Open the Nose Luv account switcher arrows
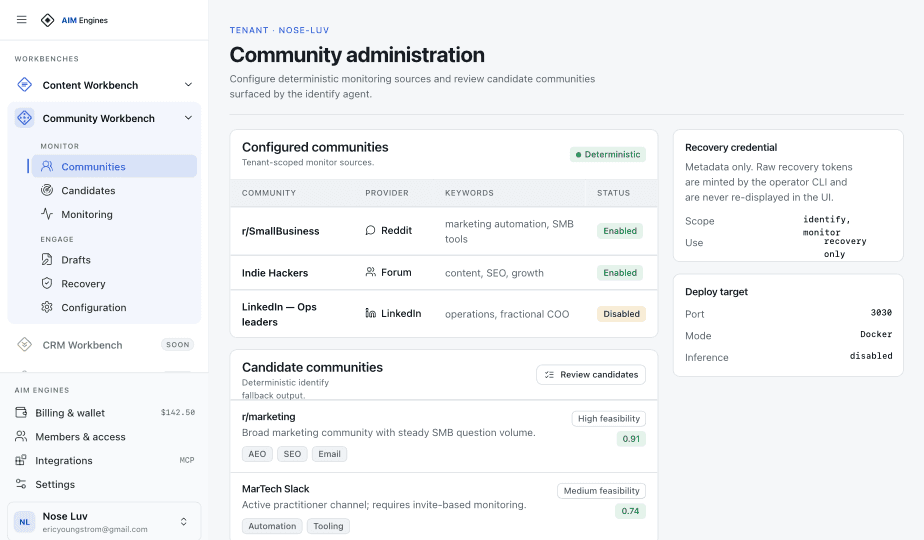This screenshot has width=924, height=540. point(183,522)
